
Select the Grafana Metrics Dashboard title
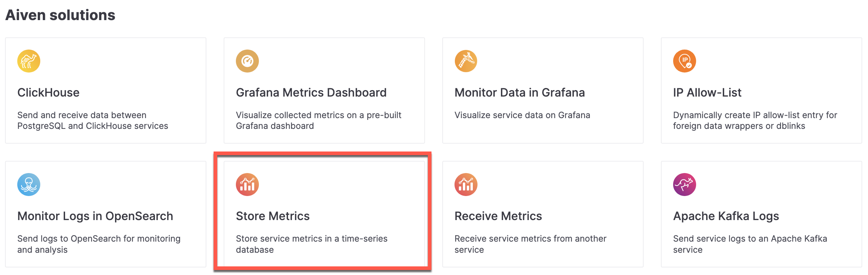pyautogui.click(x=311, y=92)
